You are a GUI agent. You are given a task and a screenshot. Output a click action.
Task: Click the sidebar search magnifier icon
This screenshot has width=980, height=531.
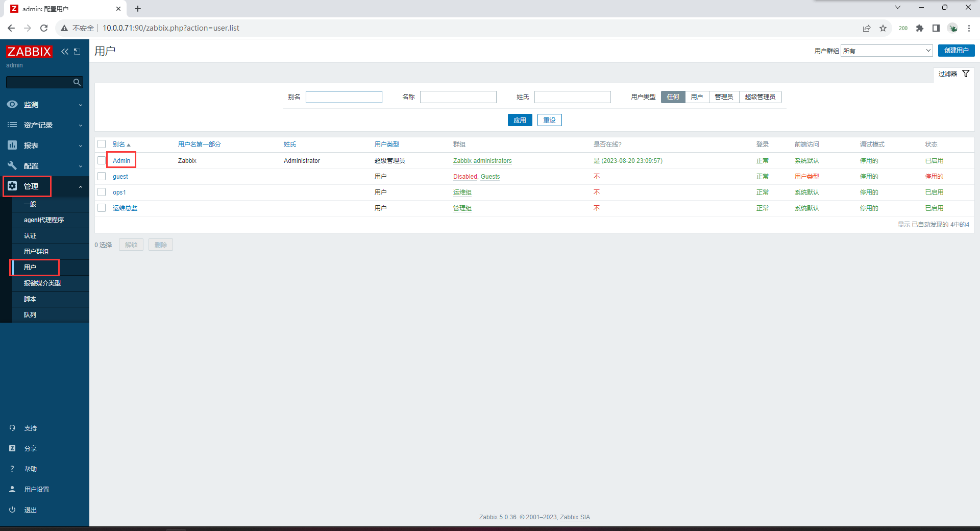point(77,82)
